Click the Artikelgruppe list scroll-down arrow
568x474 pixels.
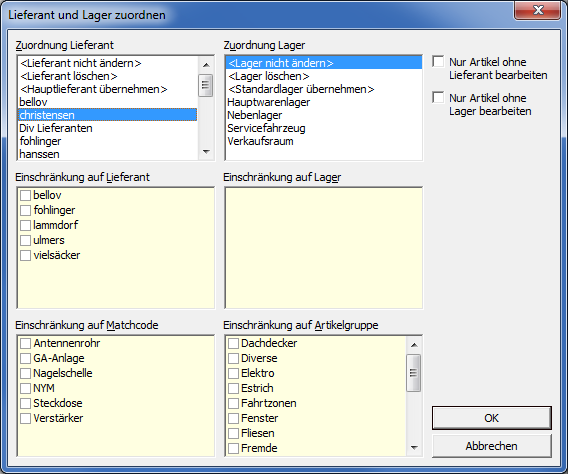414,448
